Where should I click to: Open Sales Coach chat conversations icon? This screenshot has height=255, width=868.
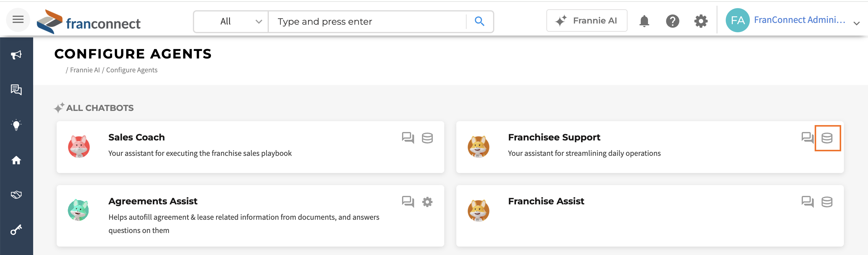click(x=408, y=138)
